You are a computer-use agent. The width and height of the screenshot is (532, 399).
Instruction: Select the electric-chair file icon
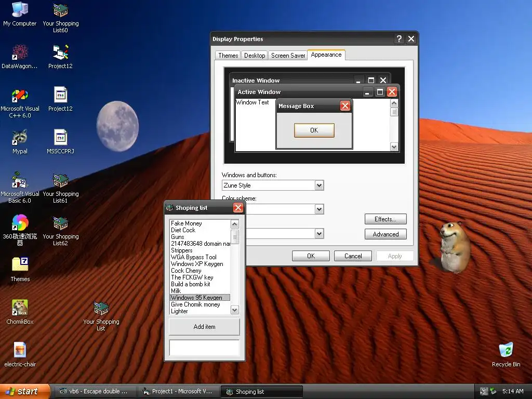(x=20, y=355)
